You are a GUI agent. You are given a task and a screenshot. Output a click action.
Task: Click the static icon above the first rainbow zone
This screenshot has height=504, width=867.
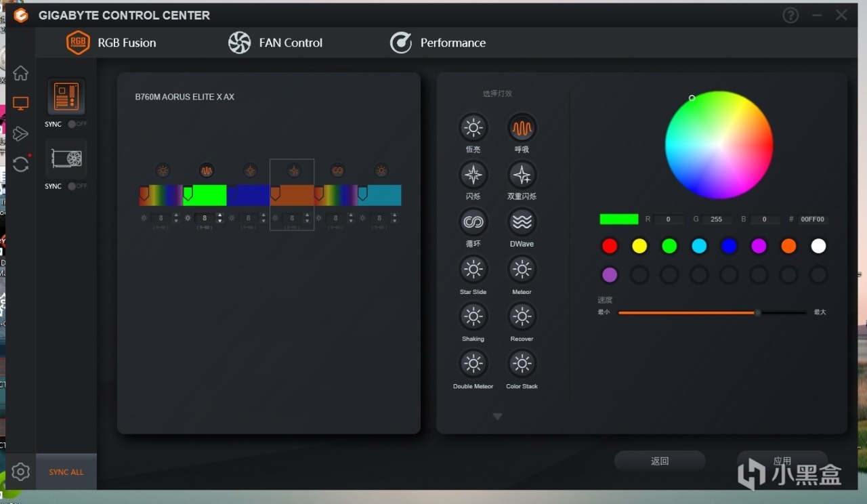pyautogui.click(x=163, y=171)
